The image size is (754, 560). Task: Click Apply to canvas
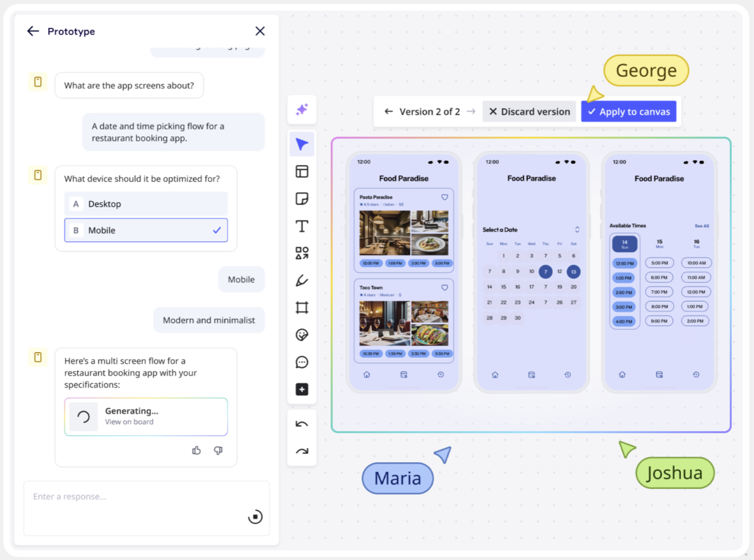pos(629,111)
